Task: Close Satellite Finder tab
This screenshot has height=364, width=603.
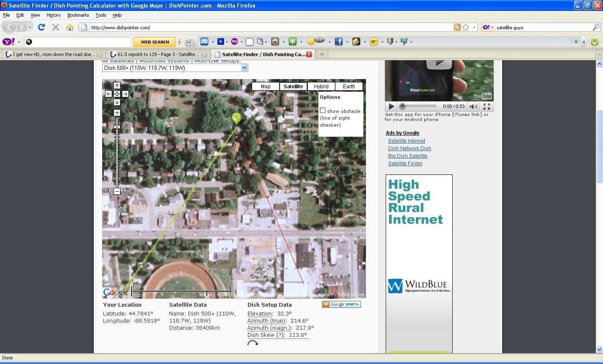Action: point(309,54)
